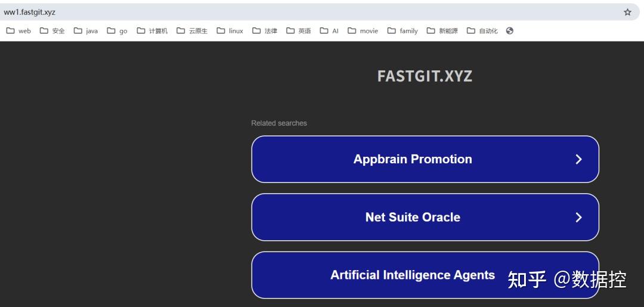Open the 云原生 bookmarks folder

click(x=192, y=31)
